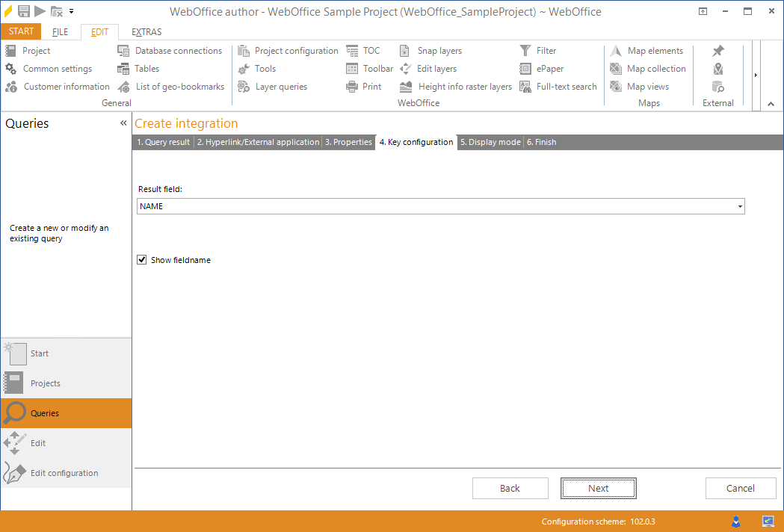Switch to the EXTRAS ribbon tab
Screen dimensions: 784x532
(146, 31)
